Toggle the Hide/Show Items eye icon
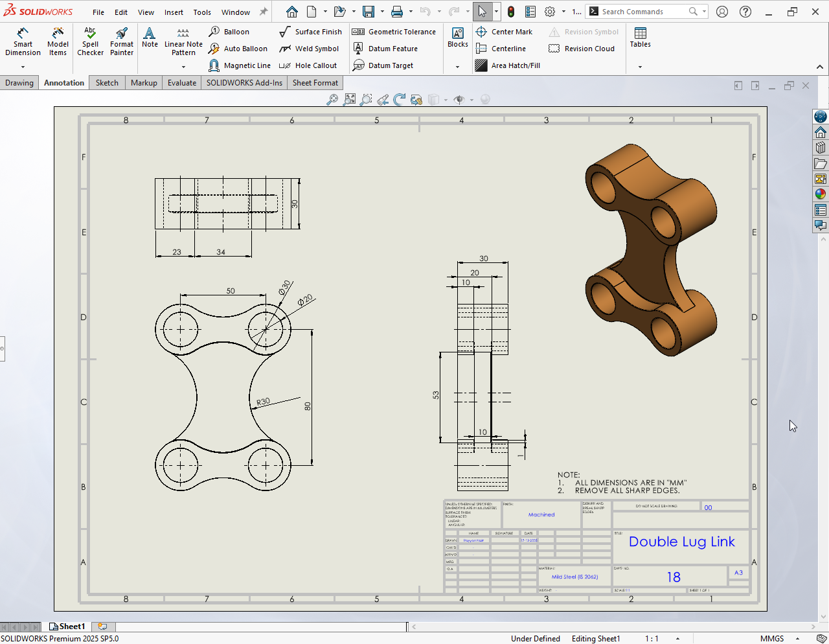Viewport: 829px width, 644px height. 459,99
